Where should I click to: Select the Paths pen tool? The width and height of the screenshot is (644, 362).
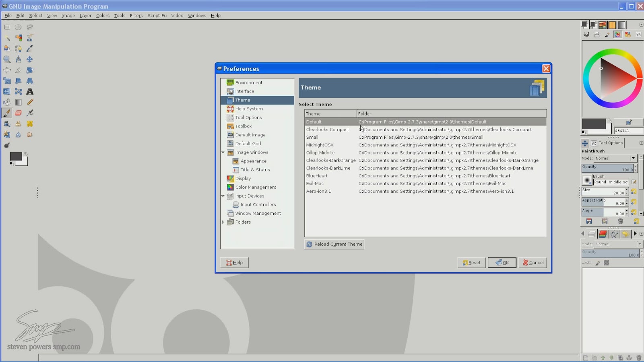point(19,49)
